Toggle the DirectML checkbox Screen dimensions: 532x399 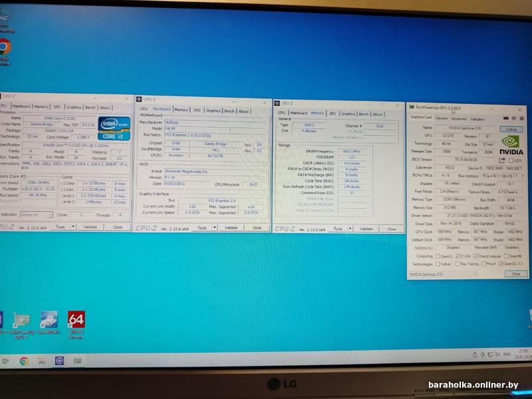[x=506, y=256]
